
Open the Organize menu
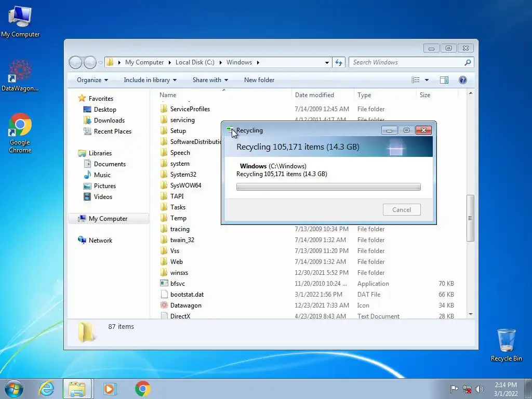coord(92,79)
